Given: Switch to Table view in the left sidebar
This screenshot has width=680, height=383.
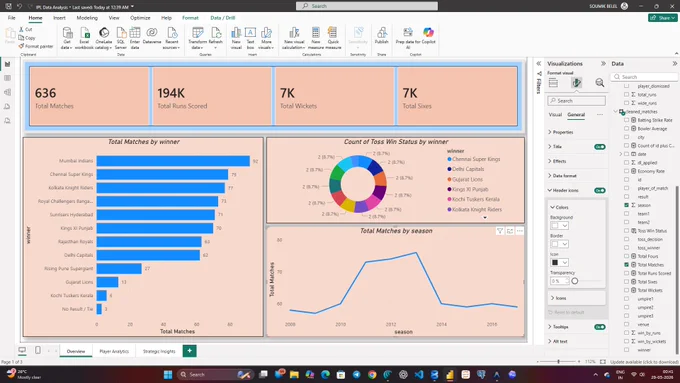Looking at the screenshot, I should pos(7,78).
